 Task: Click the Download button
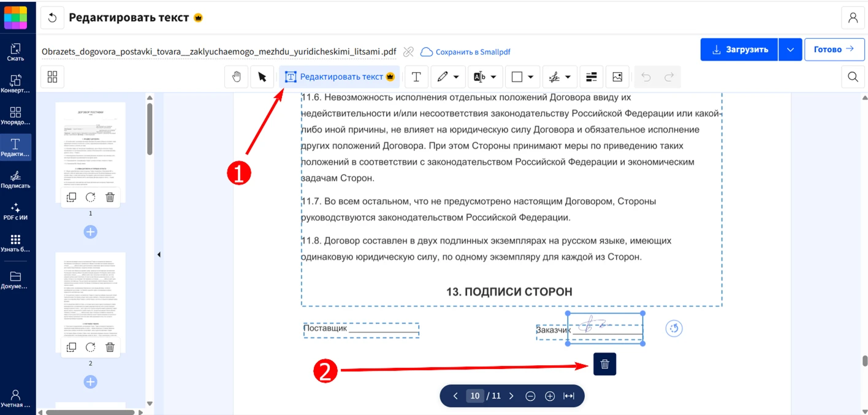tap(739, 50)
